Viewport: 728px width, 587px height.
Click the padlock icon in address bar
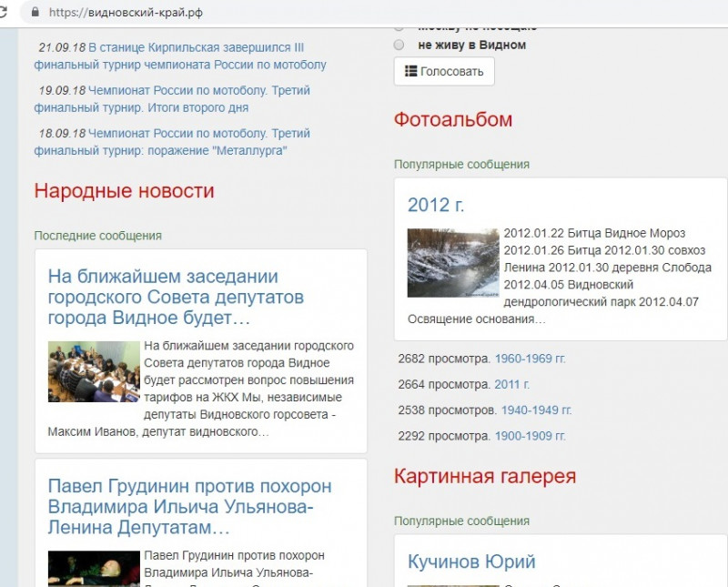(x=35, y=12)
